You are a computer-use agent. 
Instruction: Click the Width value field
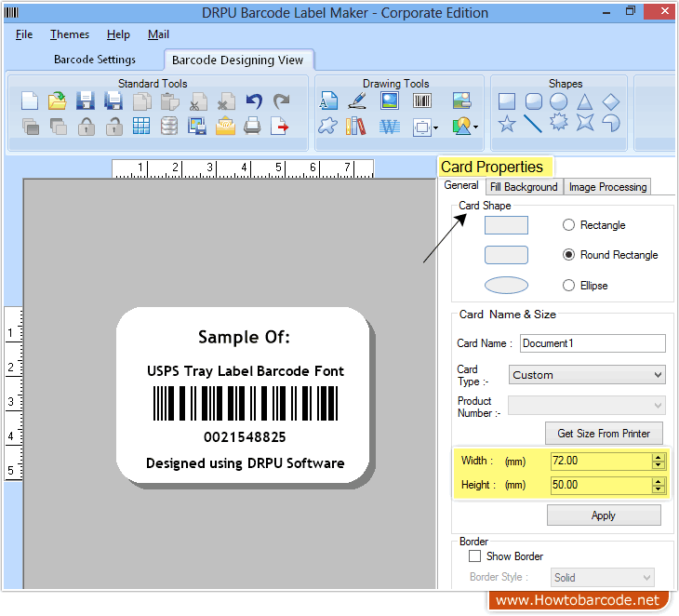[601, 461]
